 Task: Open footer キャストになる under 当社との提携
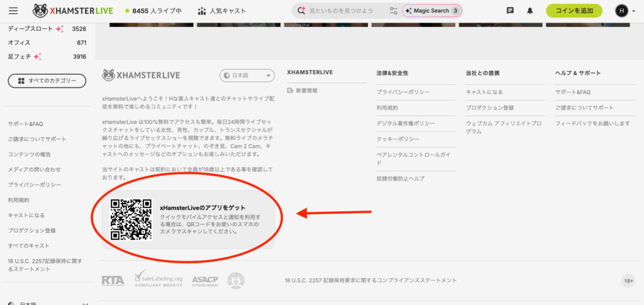pyautogui.click(x=484, y=92)
